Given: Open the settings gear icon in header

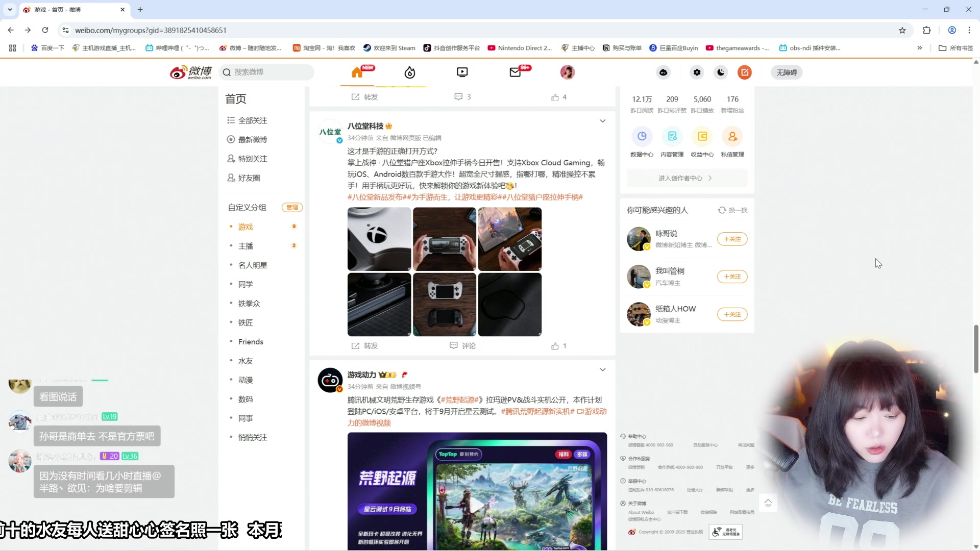Looking at the screenshot, I should pyautogui.click(x=697, y=72).
